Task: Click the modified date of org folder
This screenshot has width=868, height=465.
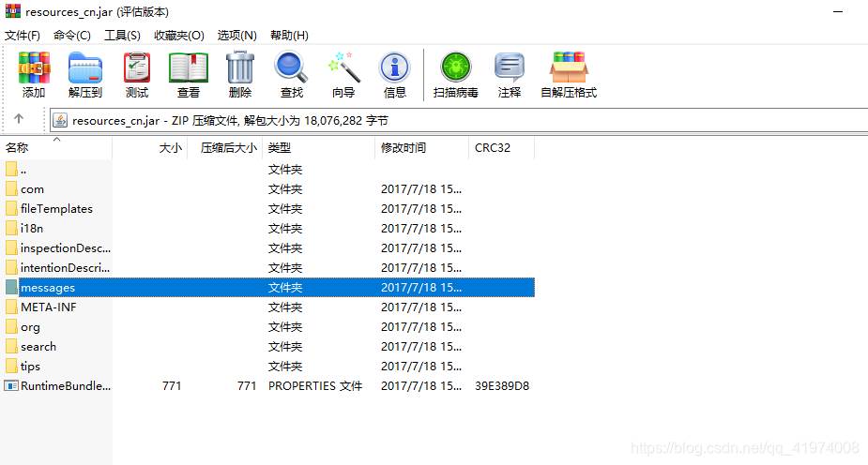Action: click(x=420, y=327)
